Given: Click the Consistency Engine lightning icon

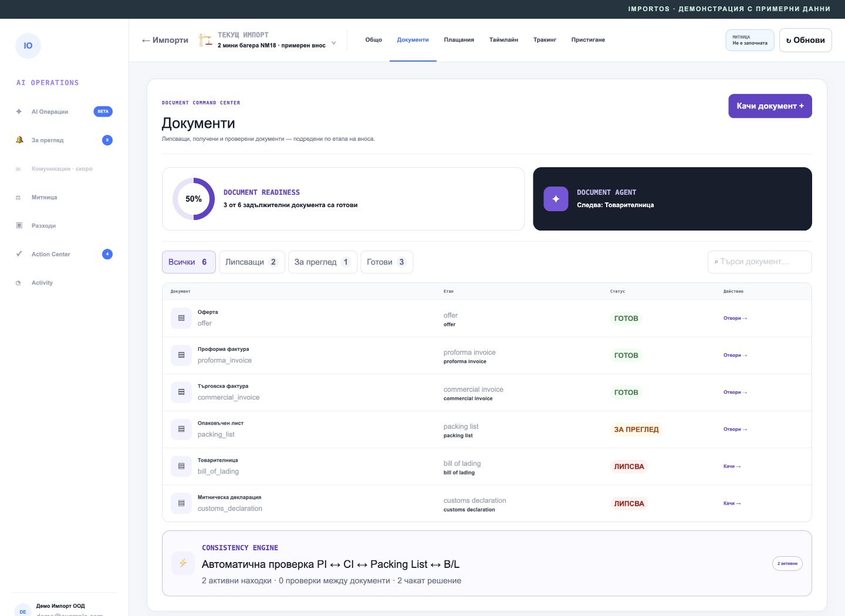Looking at the screenshot, I should (183, 563).
